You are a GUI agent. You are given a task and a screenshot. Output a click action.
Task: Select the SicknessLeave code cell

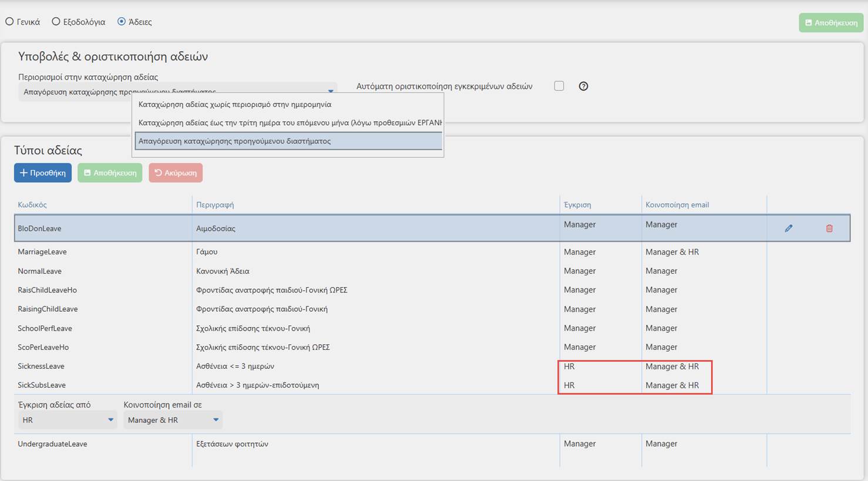(x=41, y=366)
